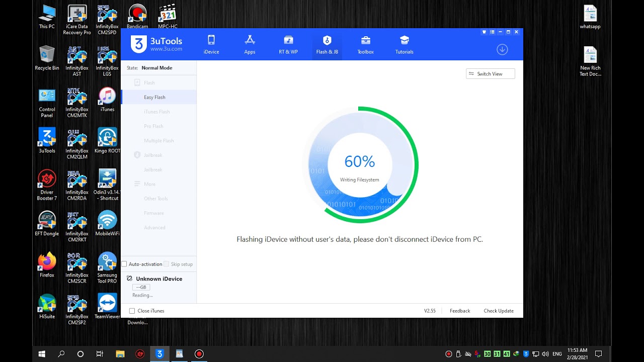Viewport: 644px width, 362px height.
Task: Select Multiple Flash in the sidebar
Action: click(158, 141)
